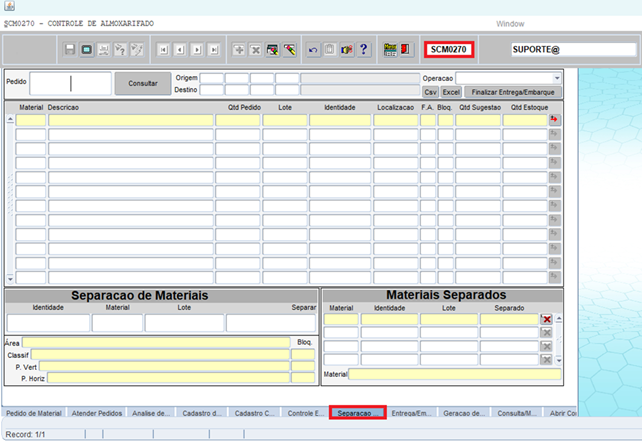
Task: Click into the Pedido input field
Action: (x=70, y=84)
